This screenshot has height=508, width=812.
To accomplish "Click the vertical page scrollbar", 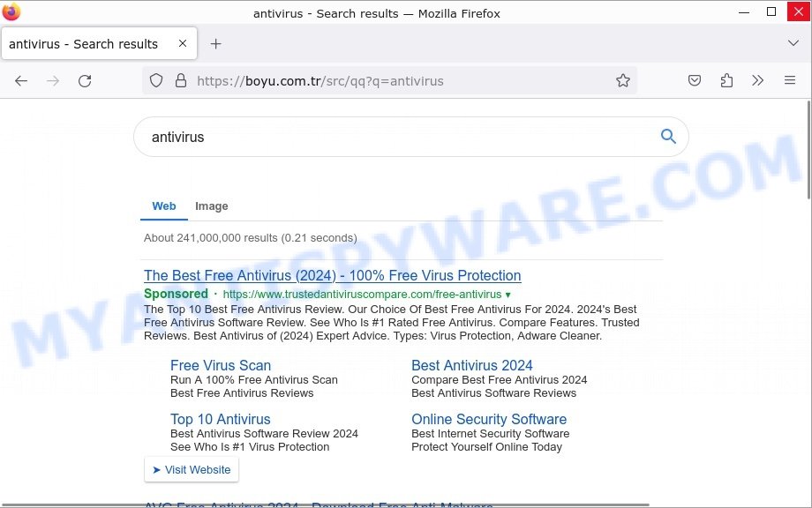I will (x=808, y=150).
